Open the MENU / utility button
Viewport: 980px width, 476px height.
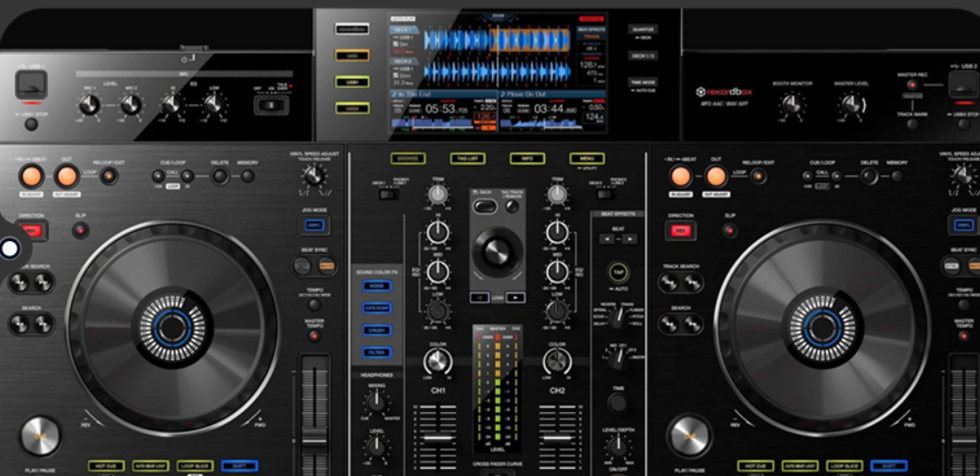tap(587, 159)
